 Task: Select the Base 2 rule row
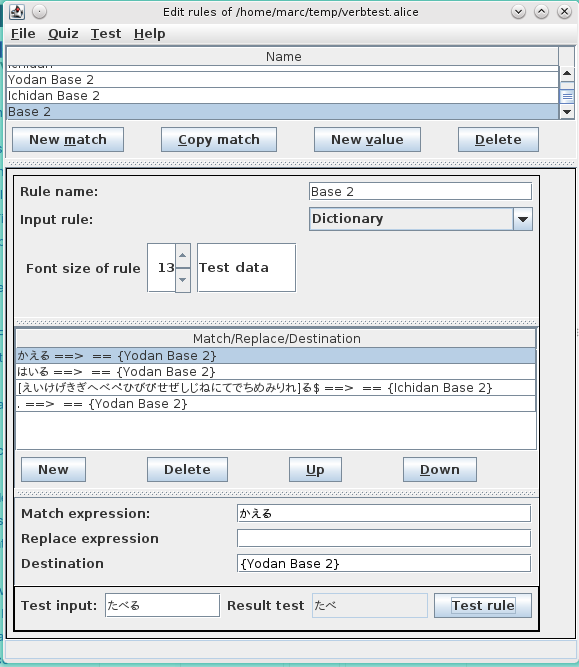(283, 112)
